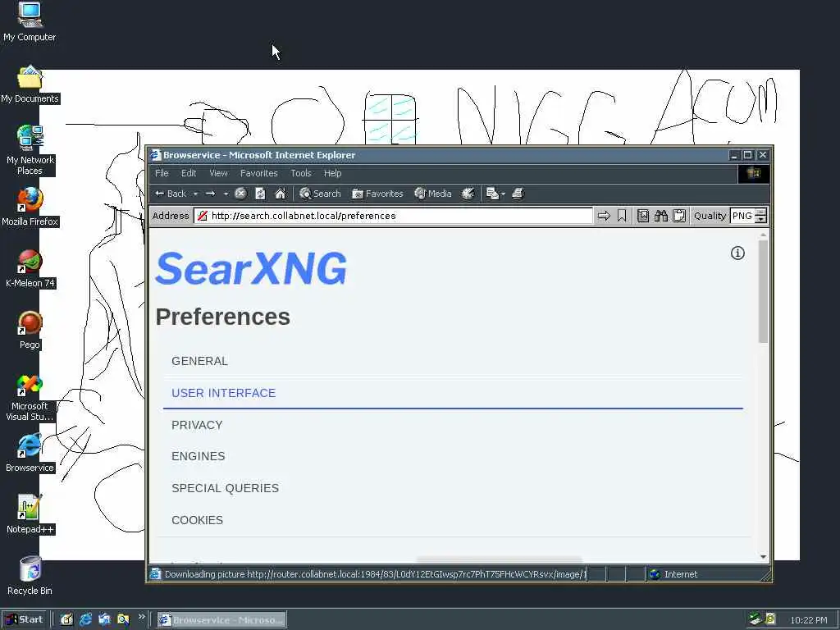Select the Notepad++ desktop shortcut
Image resolution: width=840 pixels, height=630 pixels.
(x=30, y=515)
